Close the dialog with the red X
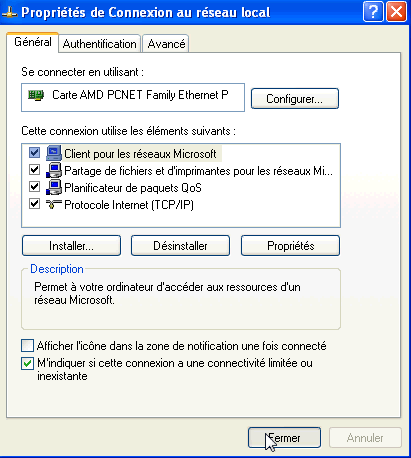The height and width of the screenshot is (458, 411). (x=396, y=12)
